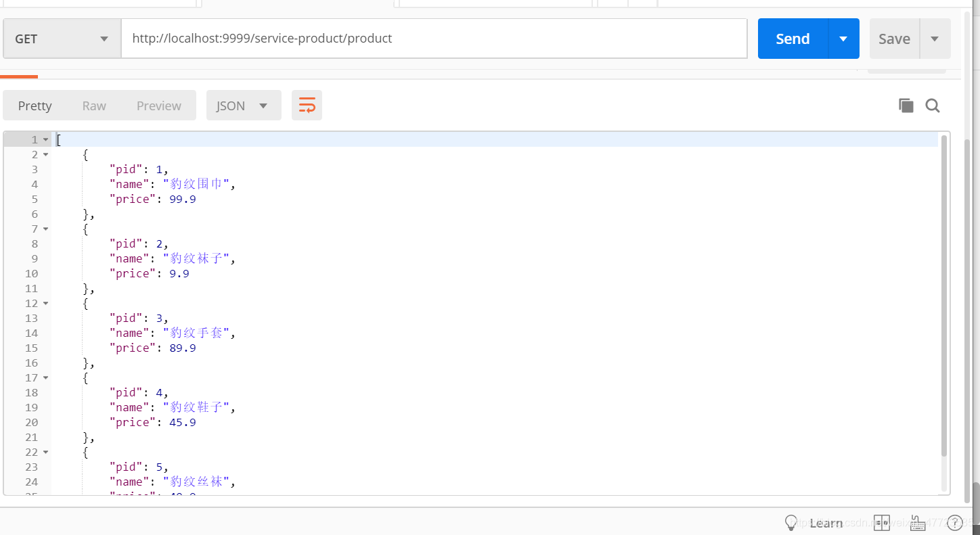Viewport: 980px width, 535px height.
Task: Click the "pid": 1 line
Action: click(x=139, y=169)
